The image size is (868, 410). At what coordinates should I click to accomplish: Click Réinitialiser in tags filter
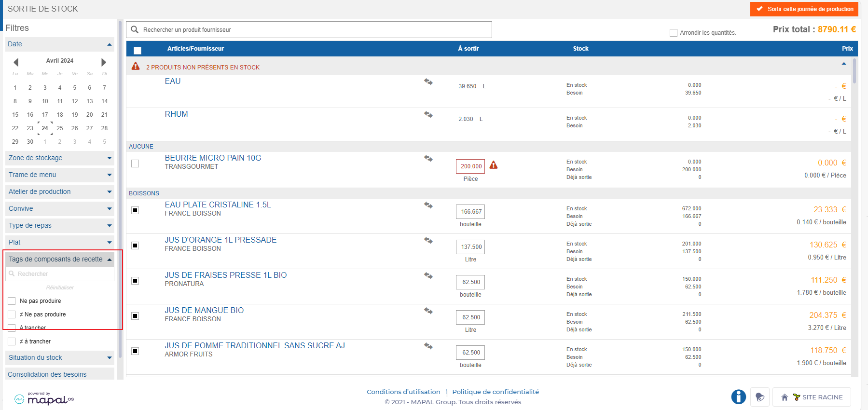pos(60,287)
